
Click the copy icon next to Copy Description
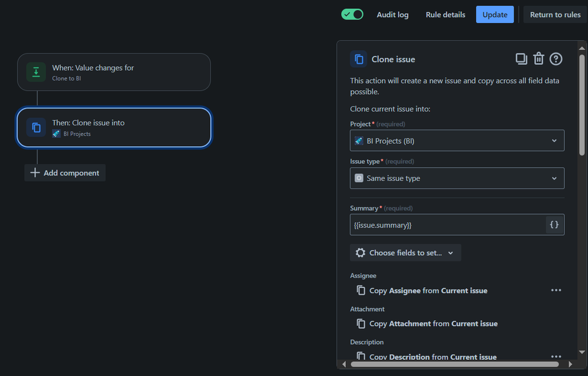[x=361, y=356]
